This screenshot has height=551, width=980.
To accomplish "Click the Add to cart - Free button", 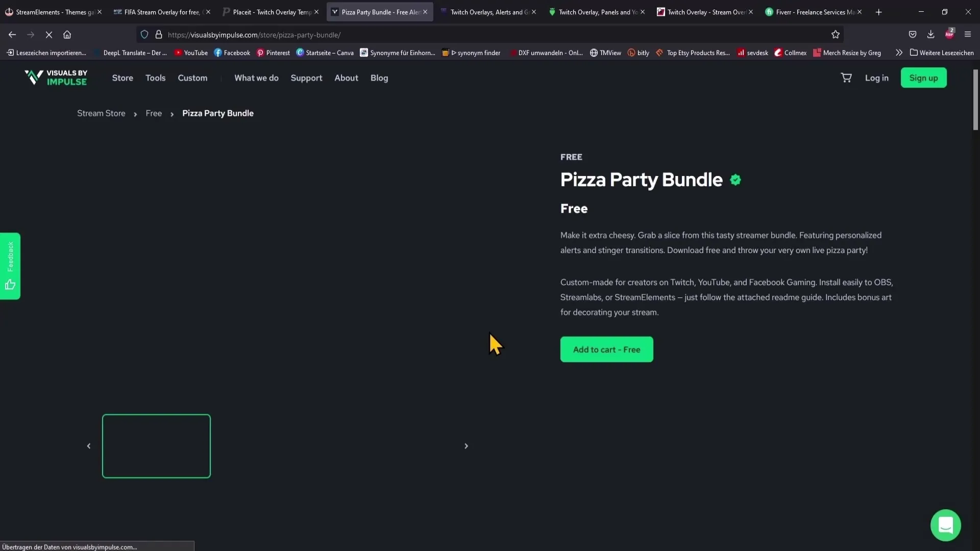I will pos(606,349).
